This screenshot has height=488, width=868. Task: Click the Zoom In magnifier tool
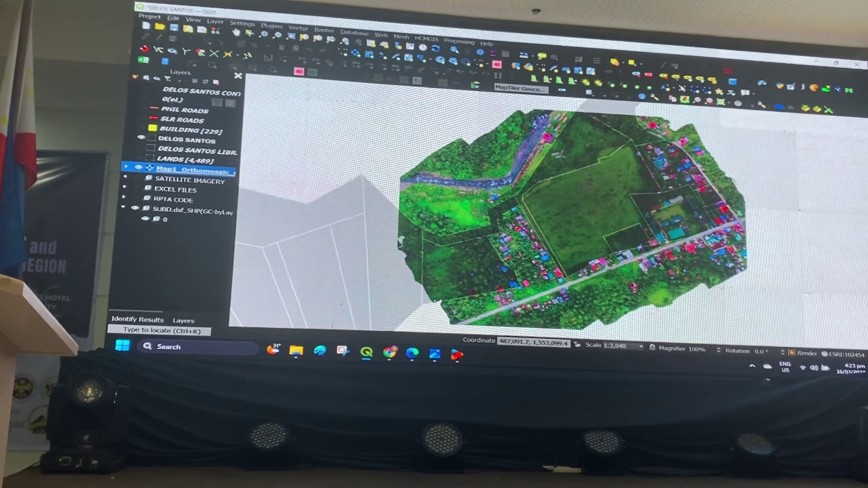click(x=264, y=34)
